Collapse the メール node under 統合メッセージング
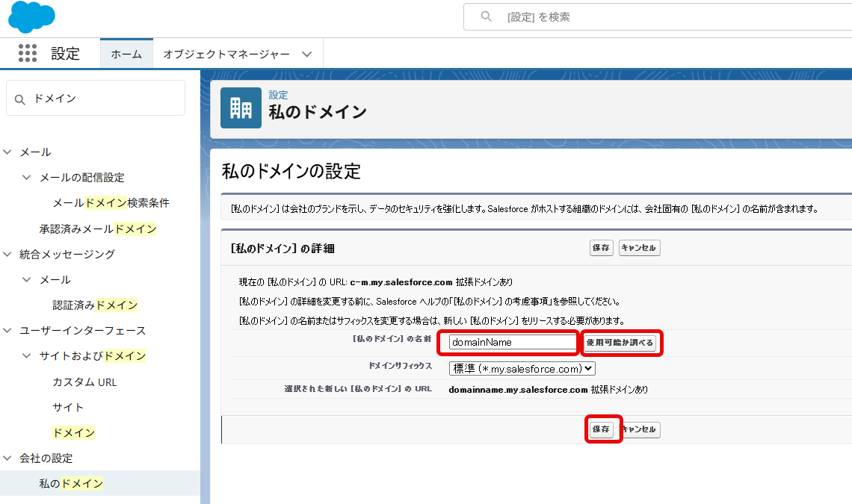 pyautogui.click(x=27, y=279)
